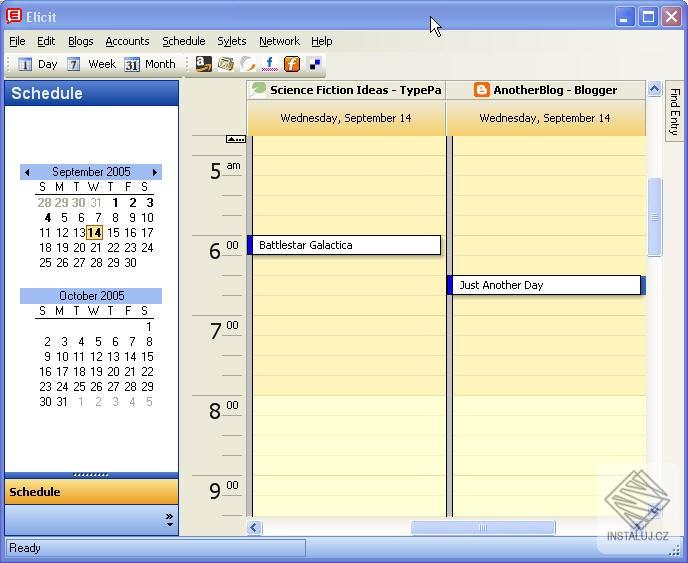Open the Accounts menu

[127, 41]
